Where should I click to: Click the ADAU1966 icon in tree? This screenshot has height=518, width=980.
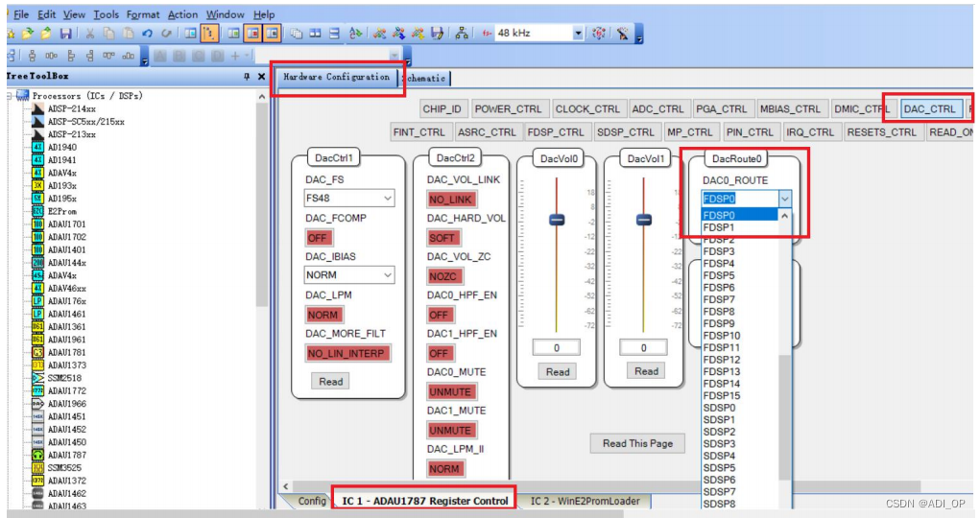37,404
